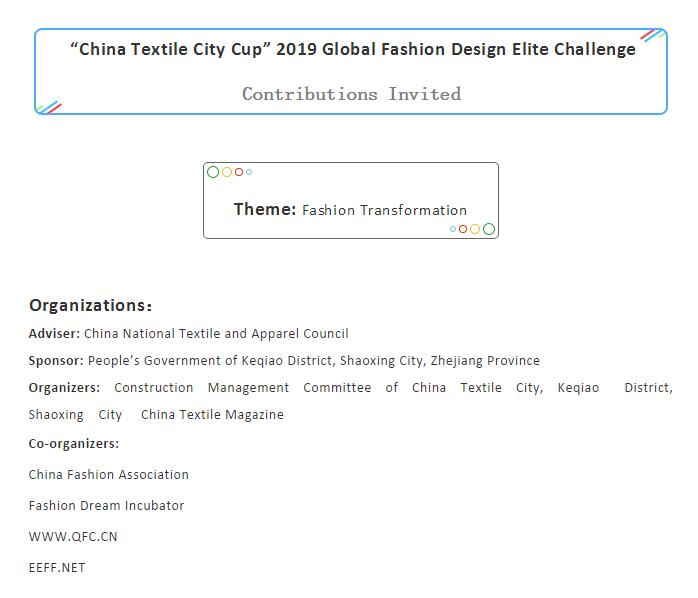Click the "Fashion Transformation" theme text
Viewport: 698px width, 598px height.
pyautogui.click(x=384, y=210)
